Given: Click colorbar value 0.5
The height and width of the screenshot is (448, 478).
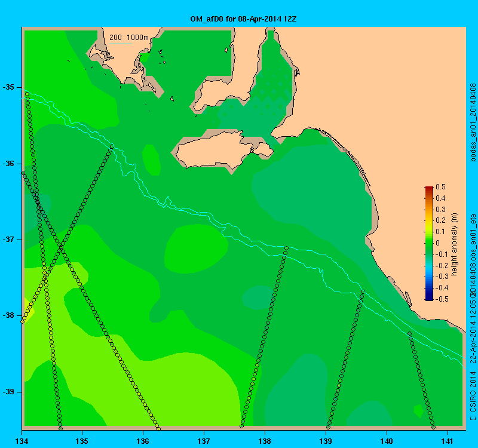Looking at the screenshot, I should [x=441, y=187].
